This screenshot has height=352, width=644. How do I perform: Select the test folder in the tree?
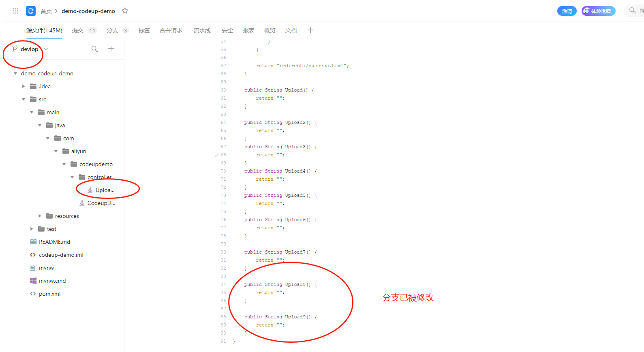pos(51,229)
